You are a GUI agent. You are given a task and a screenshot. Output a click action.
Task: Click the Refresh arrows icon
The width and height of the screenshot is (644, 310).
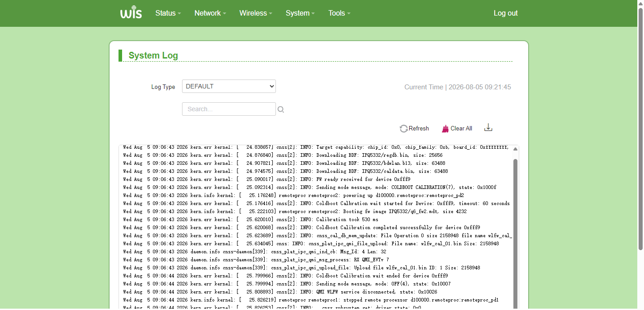pyautogui.click(x=403, y=129)
